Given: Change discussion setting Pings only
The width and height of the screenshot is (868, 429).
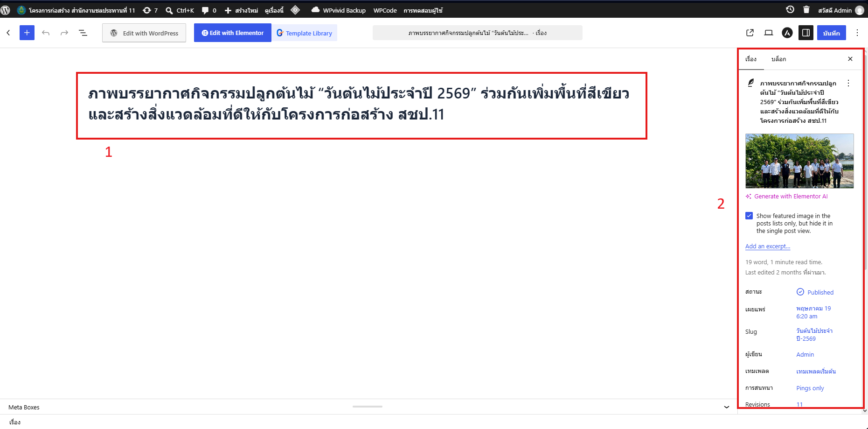Looking at the screenshot, I should click(x=810, y=388).
